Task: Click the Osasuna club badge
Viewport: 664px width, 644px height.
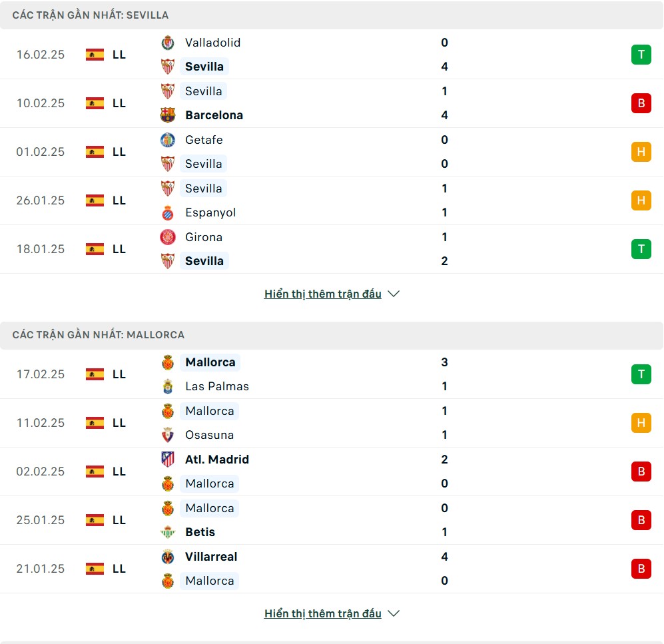Action: click(168, 435)
